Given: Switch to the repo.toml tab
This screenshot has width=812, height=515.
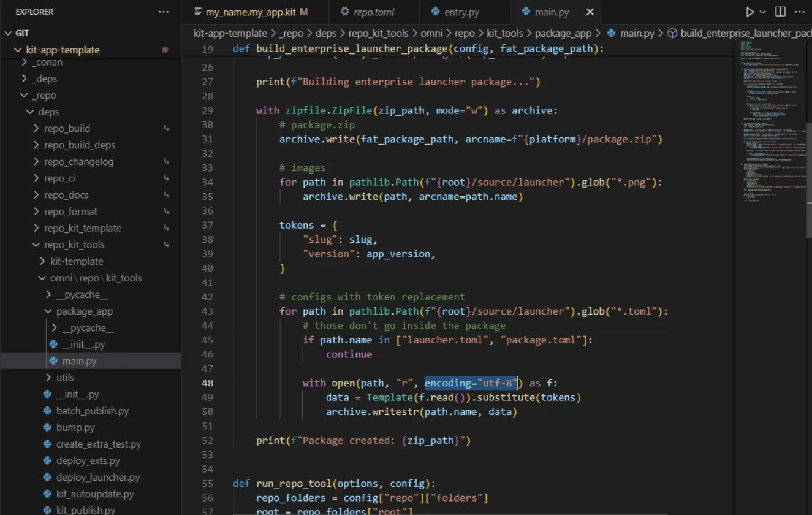Looking at the screenshot, I should coord(375,12).
